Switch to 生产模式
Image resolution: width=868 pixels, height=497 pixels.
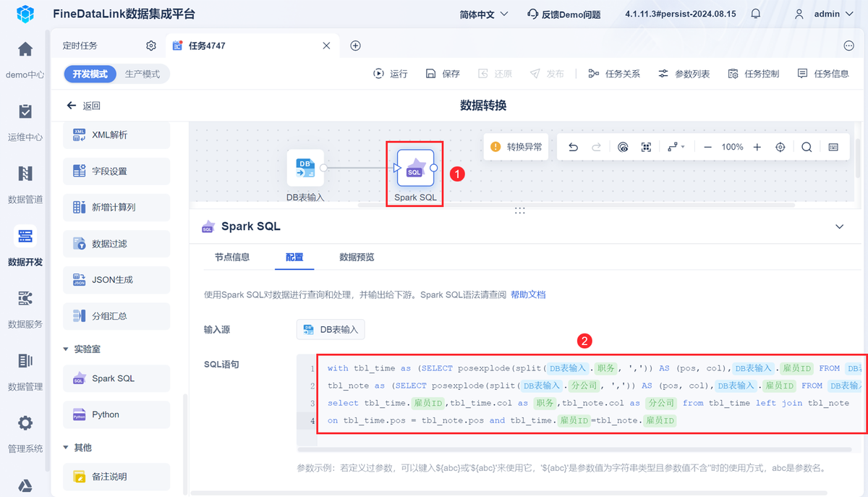coord(142,74)
